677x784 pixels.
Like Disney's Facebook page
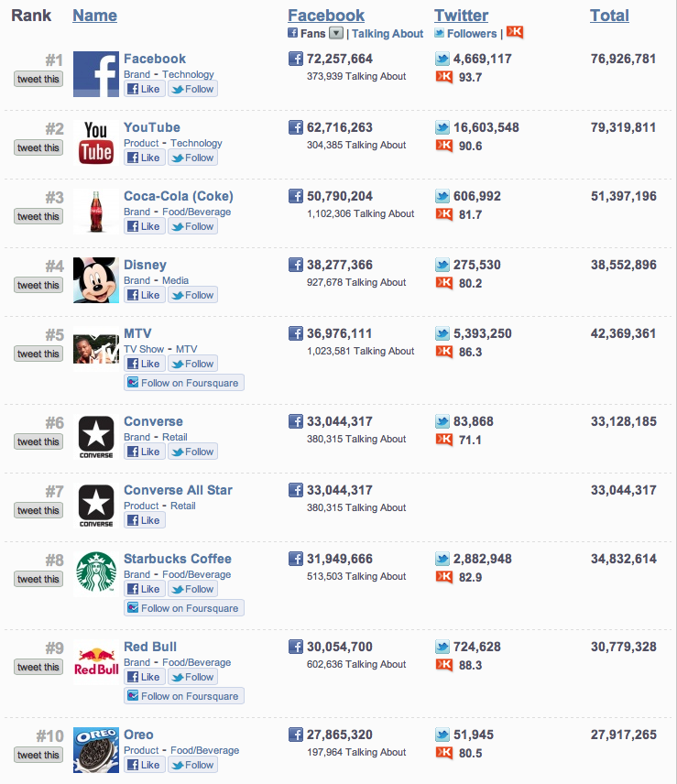[144, 295]
